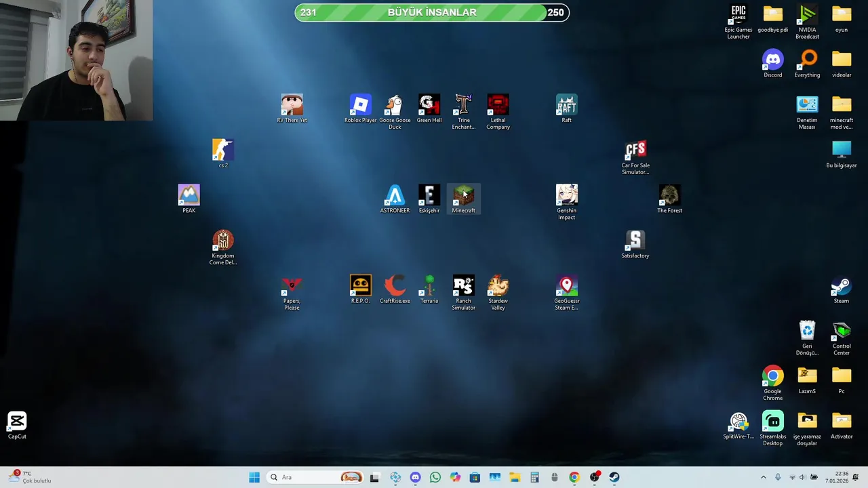The height and width of the screenshot is (488, 868).
Task: Open Calculator from the taskbar
Action: click(x=534, y=477)
